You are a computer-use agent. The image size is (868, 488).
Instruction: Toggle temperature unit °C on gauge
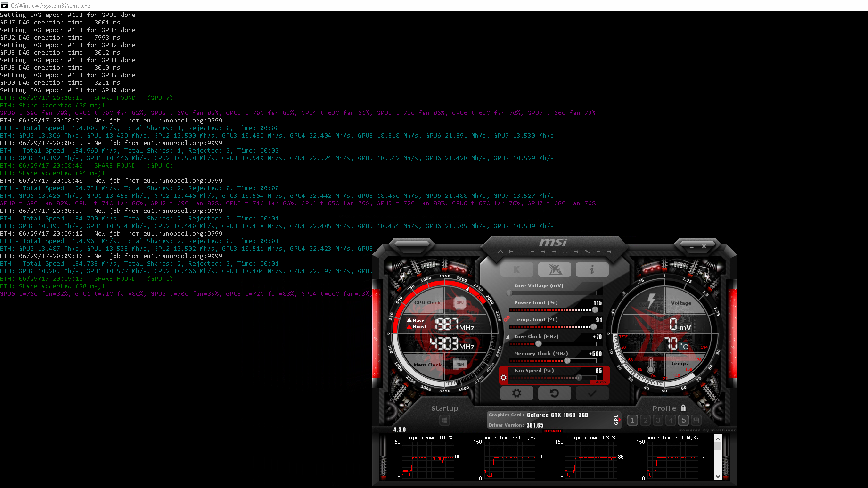tap(683, 346)
